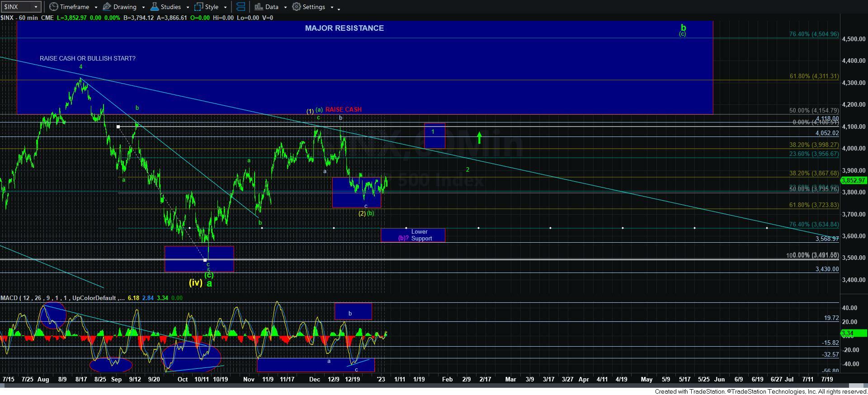Click the blue stacked panels icon

241,7
